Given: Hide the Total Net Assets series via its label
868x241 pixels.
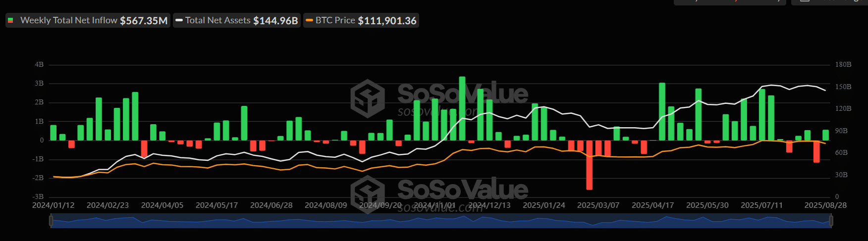Looking at the screenshot, I should (217, 21).
